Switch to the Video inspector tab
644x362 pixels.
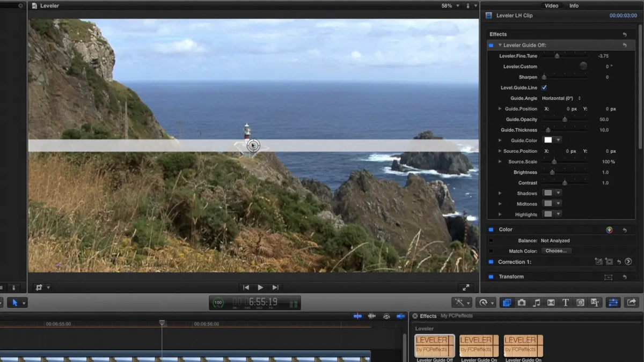coord(552,6)
